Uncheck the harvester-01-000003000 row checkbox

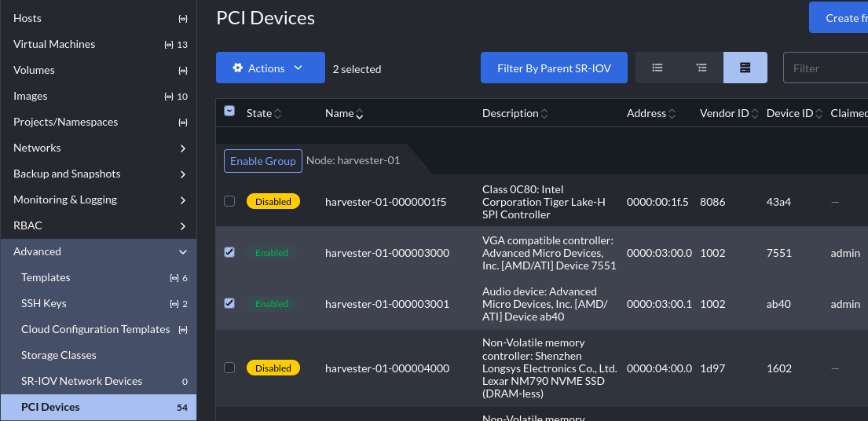[229, 253]
